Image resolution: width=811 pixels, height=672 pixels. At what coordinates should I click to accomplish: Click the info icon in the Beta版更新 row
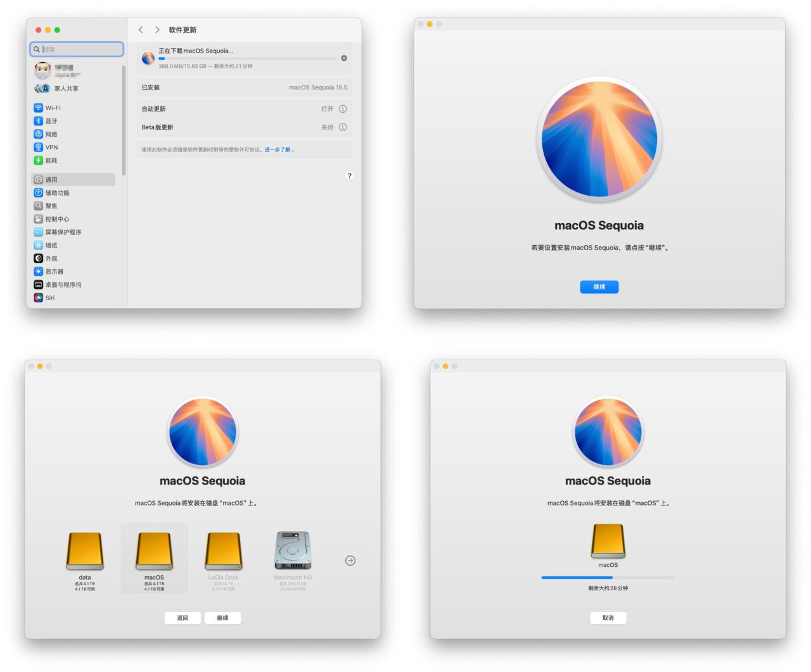[343, 127]
